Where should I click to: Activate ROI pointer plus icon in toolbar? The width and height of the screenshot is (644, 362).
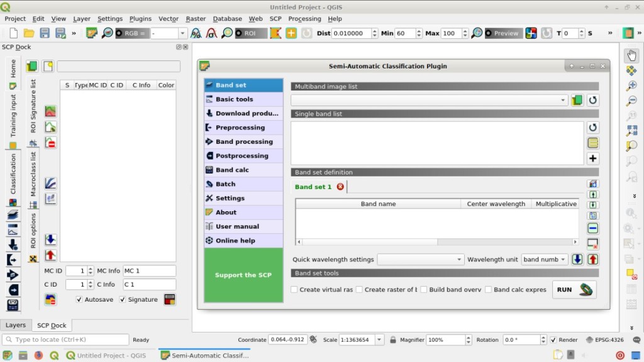[291, 33]
